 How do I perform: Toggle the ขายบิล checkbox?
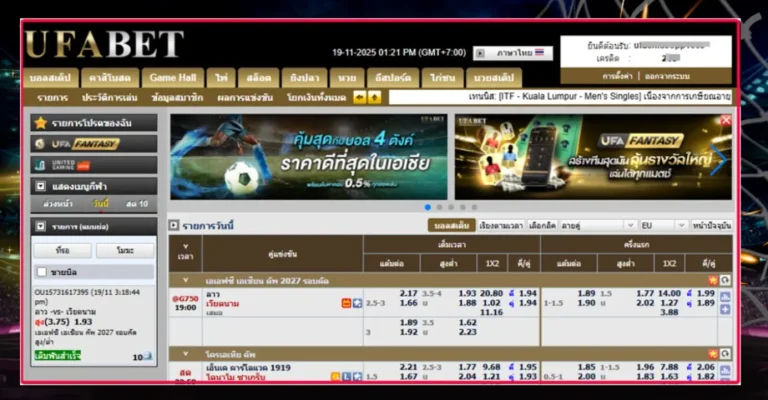tap(41, 272)
